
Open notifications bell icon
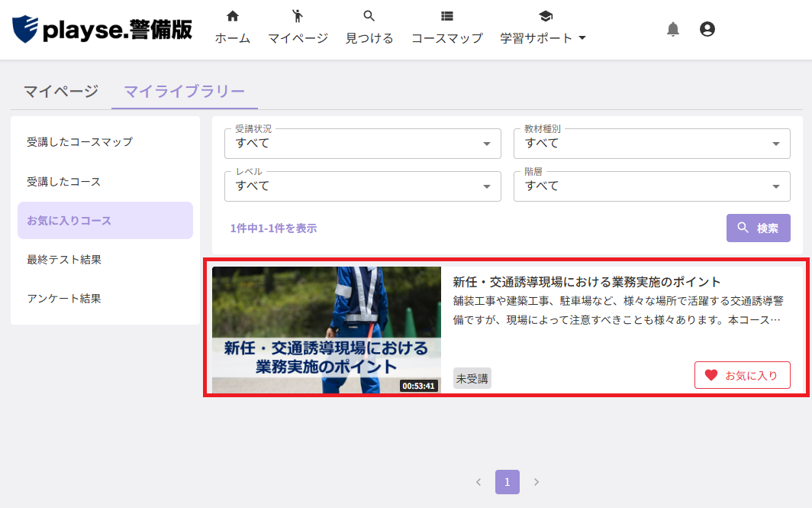(x=672, y=29)
